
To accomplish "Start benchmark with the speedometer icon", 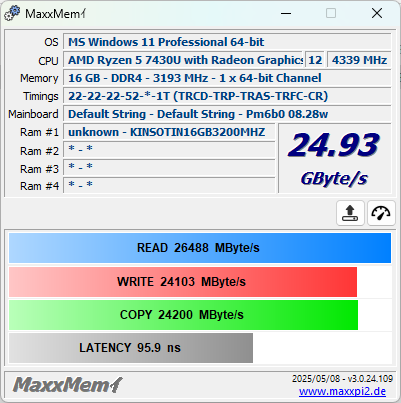I will [381, 213].
